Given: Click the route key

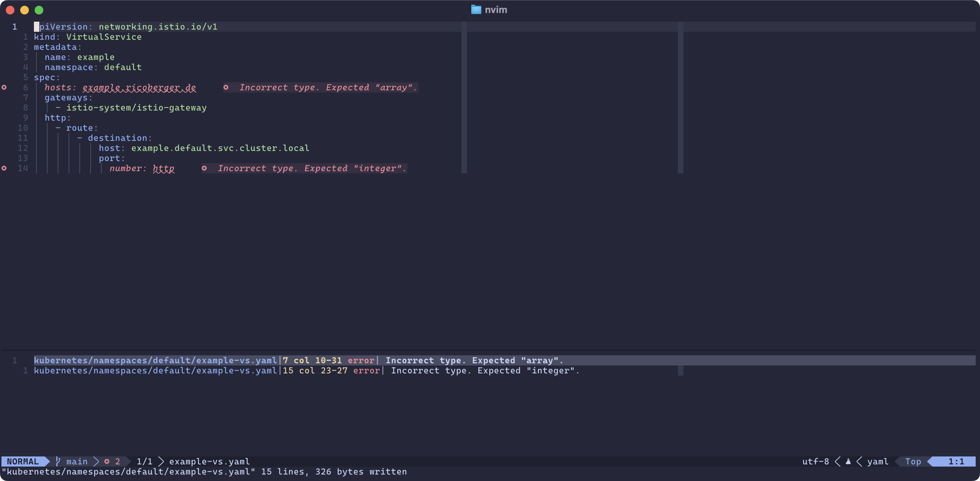Looking at the screenshot, I should [79, 128].
